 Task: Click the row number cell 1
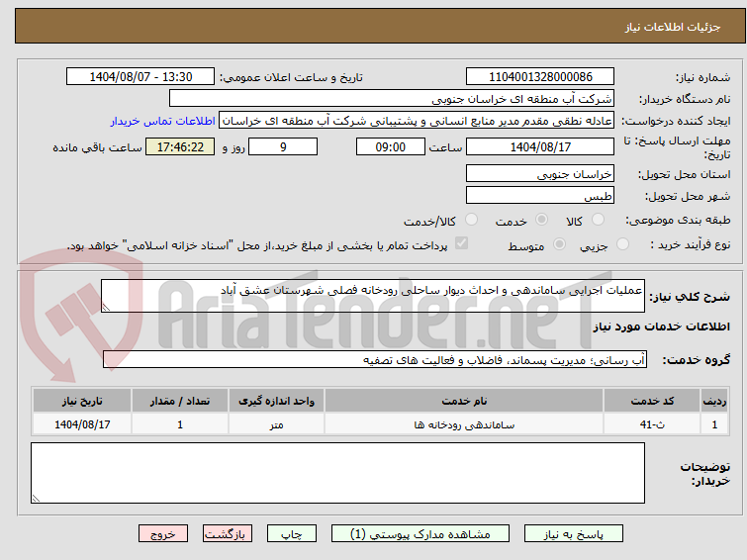pos(714,424)
